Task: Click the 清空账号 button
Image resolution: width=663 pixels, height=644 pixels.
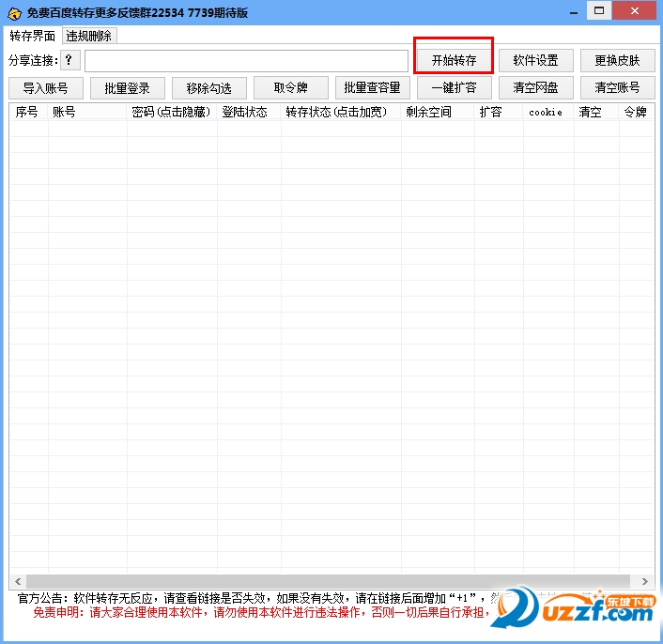Action: (617, 88)
